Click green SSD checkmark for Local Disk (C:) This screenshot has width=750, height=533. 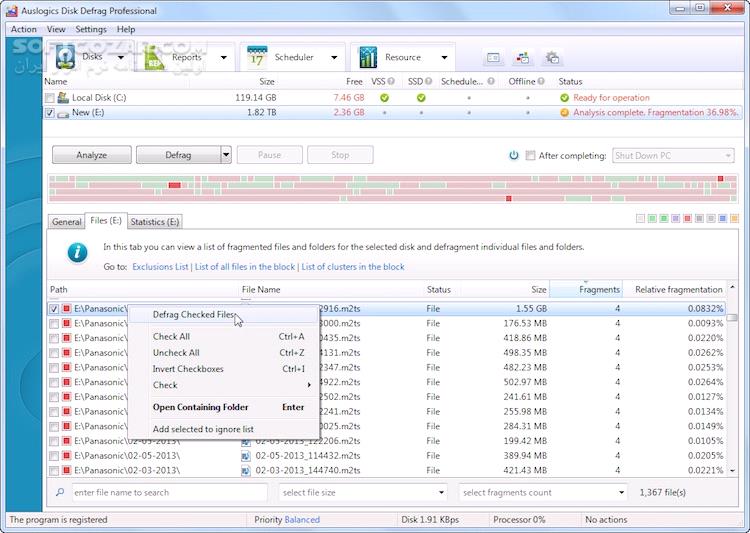(x=421, y=98)
